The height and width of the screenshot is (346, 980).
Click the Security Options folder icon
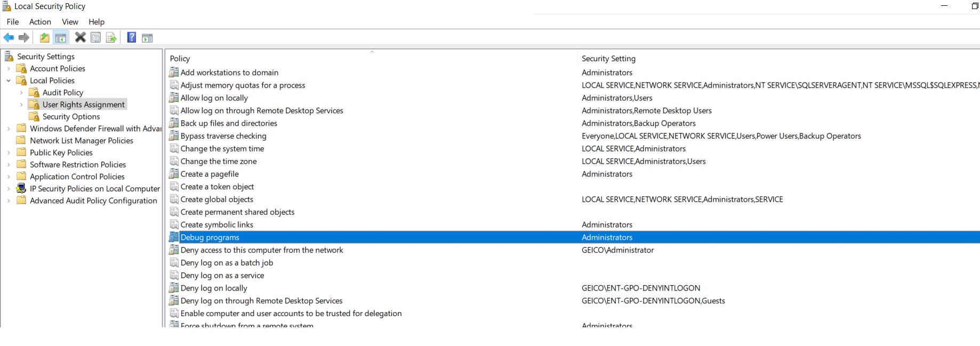[x=34, y=116]
